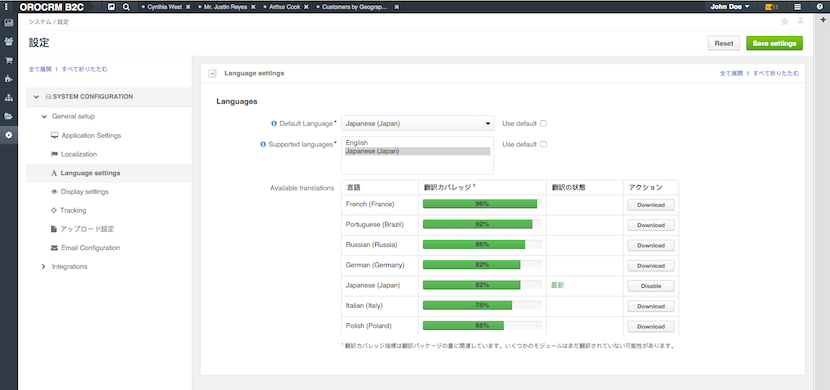Collapse the SYSTEM CONFIGURATION tree section
830x390 pixels.
(x=36, y=97)
